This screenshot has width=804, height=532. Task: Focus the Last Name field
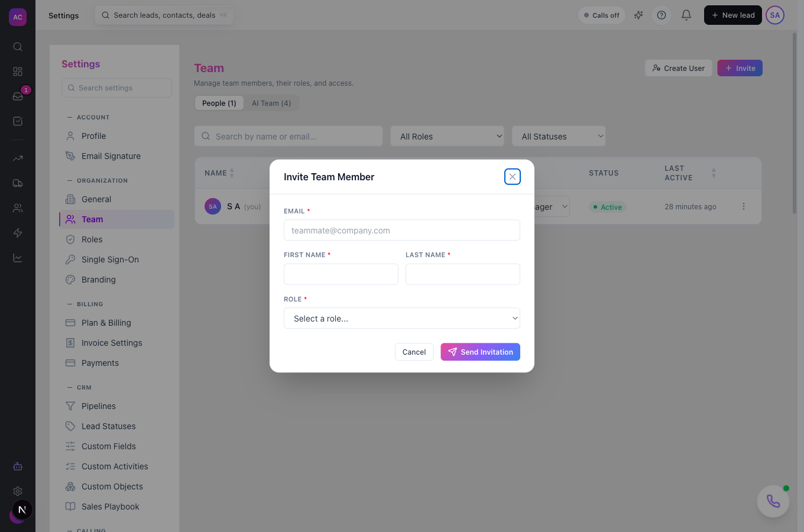click(x=463, y=274)
